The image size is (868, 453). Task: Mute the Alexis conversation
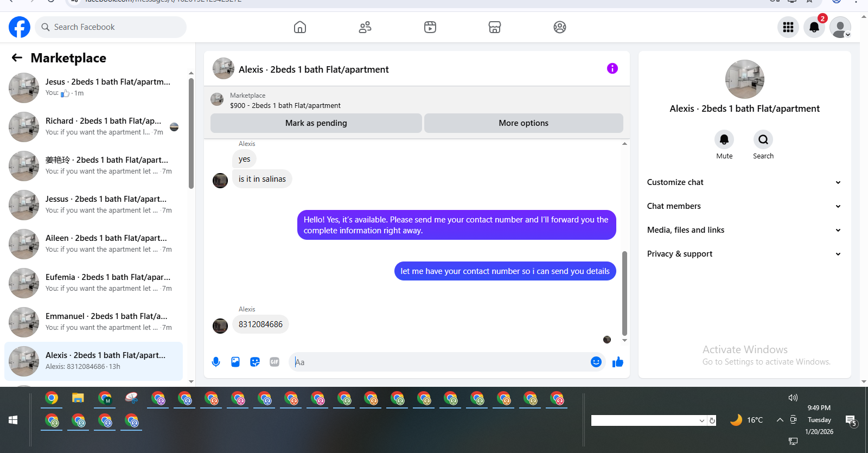tap(724, 139)
